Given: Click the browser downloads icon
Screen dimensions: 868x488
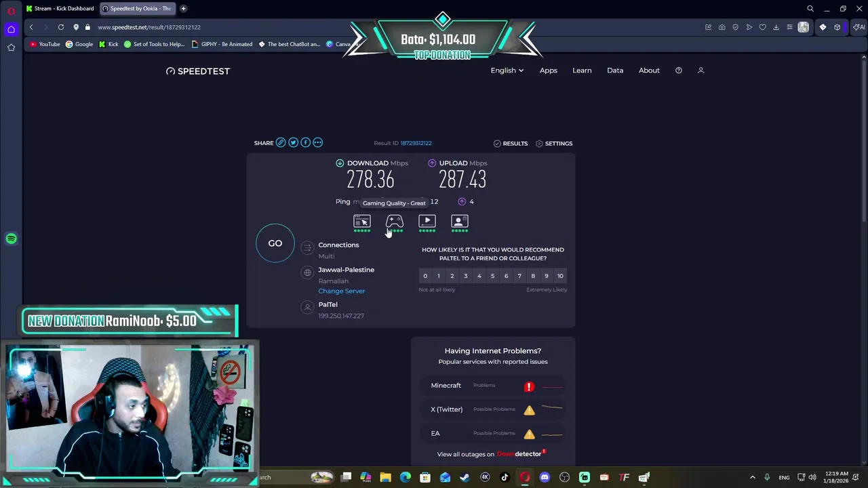Looking at the screenshot, I should pos(776,27).
